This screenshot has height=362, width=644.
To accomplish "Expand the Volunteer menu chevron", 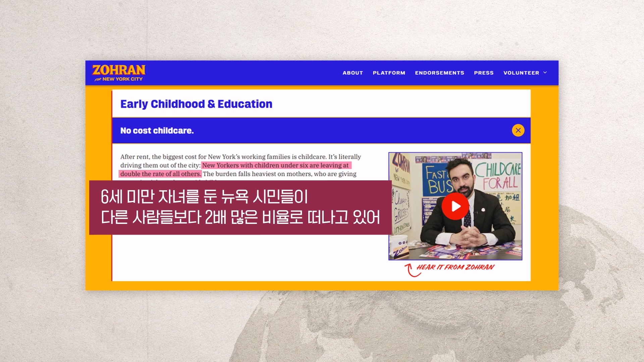I will [x=545, y=73].
